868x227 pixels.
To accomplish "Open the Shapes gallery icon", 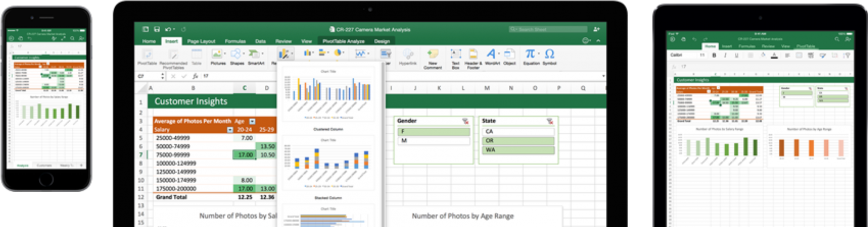I will (237, 56).
